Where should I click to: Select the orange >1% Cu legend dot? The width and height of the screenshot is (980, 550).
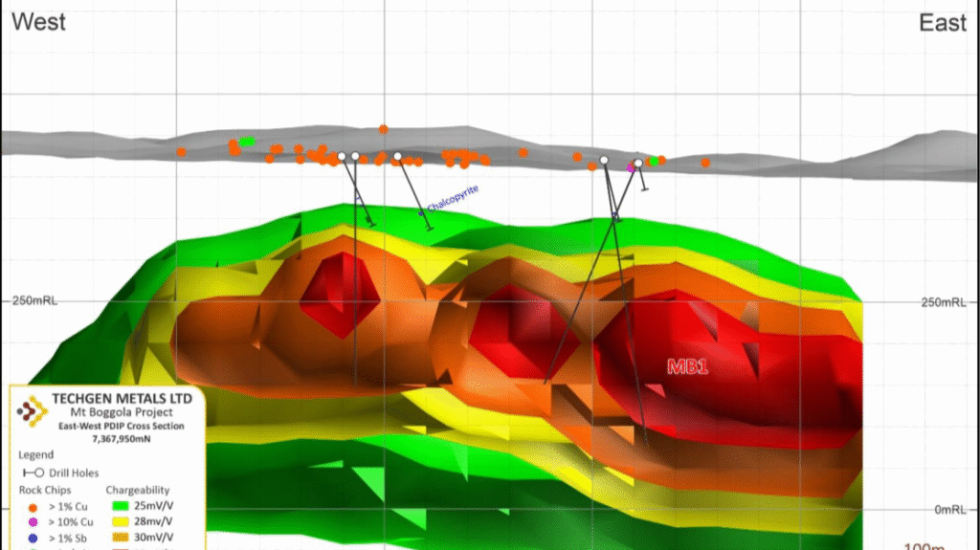[x=34, y=505]
